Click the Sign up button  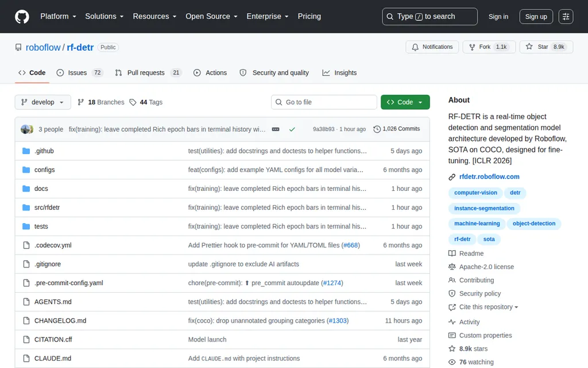[536, 17]
